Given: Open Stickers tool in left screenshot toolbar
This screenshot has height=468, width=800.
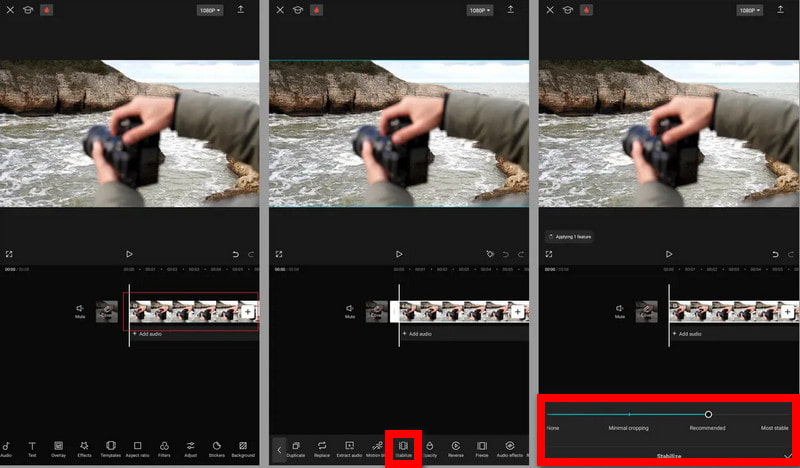Looking at the screenshot, I should point(216,449).
